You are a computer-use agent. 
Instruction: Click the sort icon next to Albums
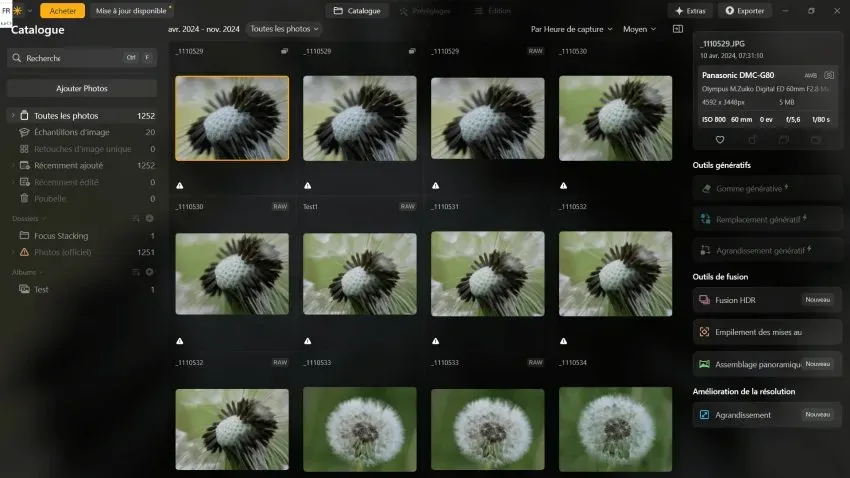pyautogui.click(x=136, y=272)
